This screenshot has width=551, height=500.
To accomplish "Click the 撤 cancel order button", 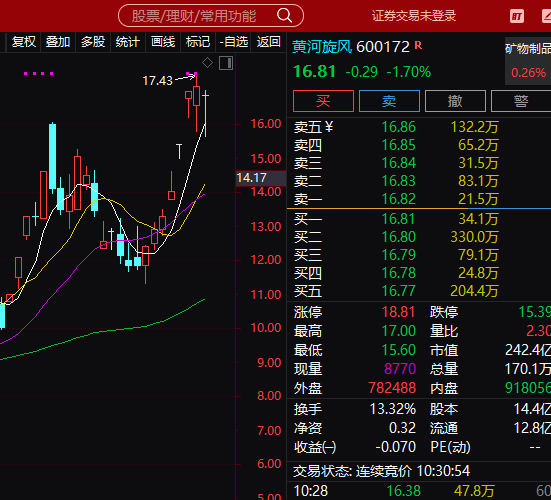I will click(455, 101).
